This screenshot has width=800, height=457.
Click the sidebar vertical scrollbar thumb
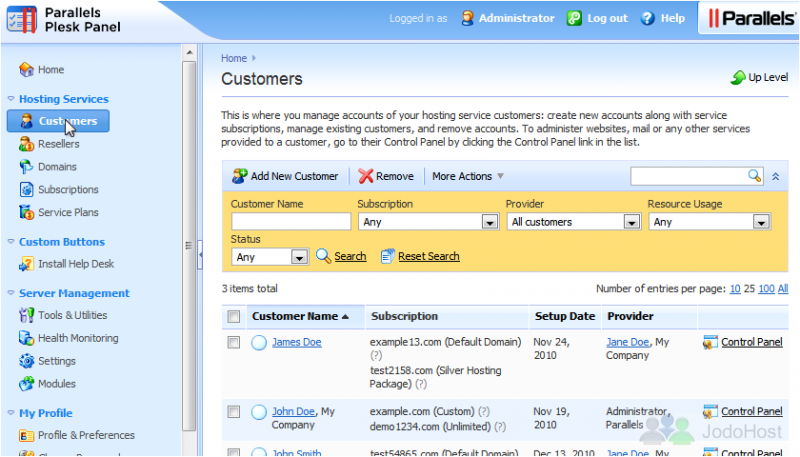point(189,246)
